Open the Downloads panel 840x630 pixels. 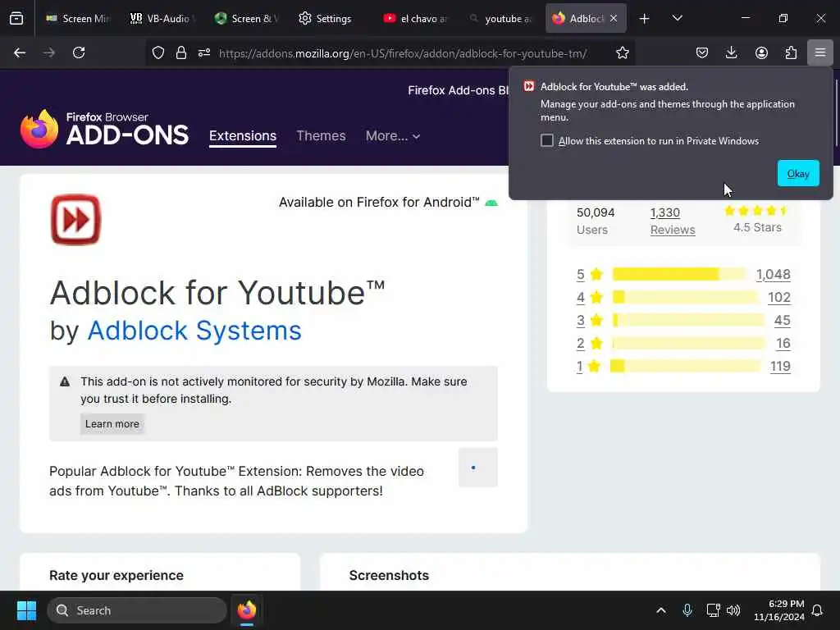coord(731,52)
